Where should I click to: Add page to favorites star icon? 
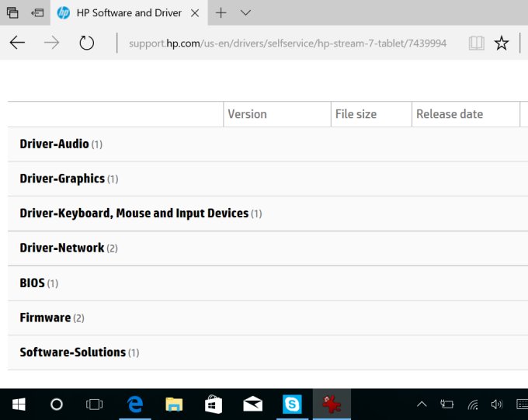tap(502, 43)
